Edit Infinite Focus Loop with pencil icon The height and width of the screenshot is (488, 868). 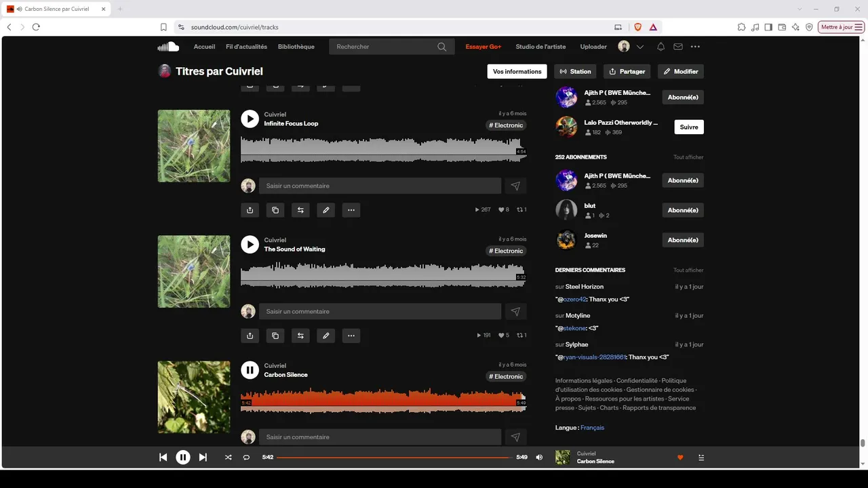point(325,210)
